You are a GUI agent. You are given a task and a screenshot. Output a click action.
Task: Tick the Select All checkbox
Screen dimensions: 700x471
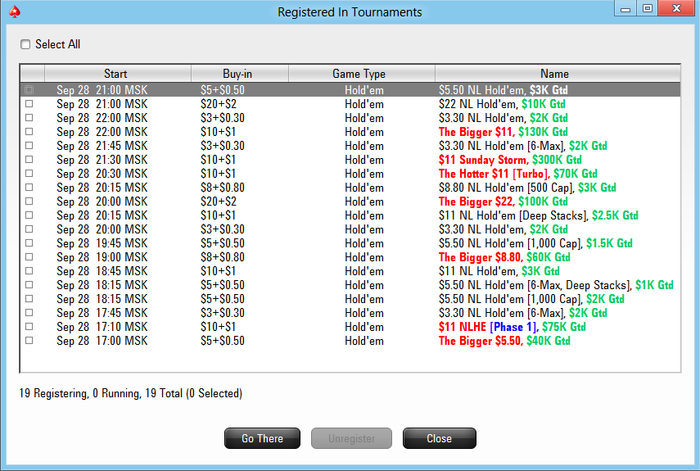click(25, 44)
